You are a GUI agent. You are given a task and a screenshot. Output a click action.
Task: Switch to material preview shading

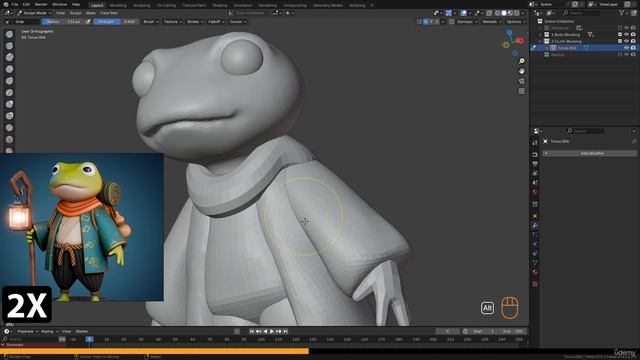click(x=510, y=13)
